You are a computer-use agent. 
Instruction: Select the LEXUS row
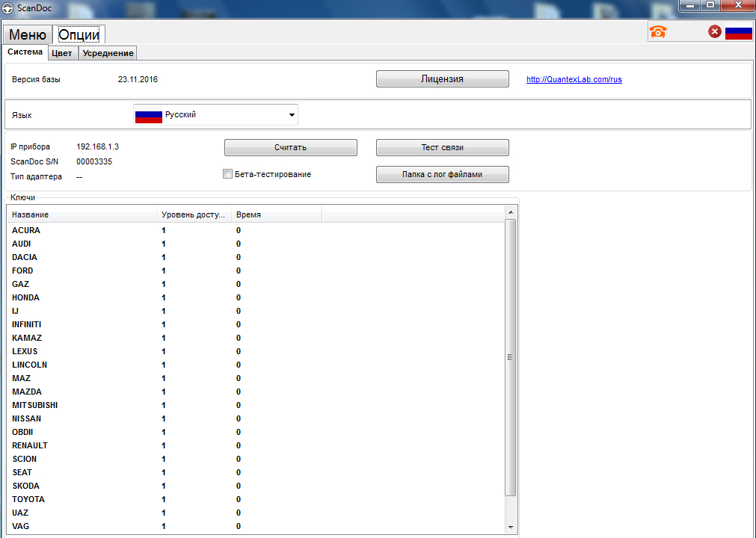point(256,352)
